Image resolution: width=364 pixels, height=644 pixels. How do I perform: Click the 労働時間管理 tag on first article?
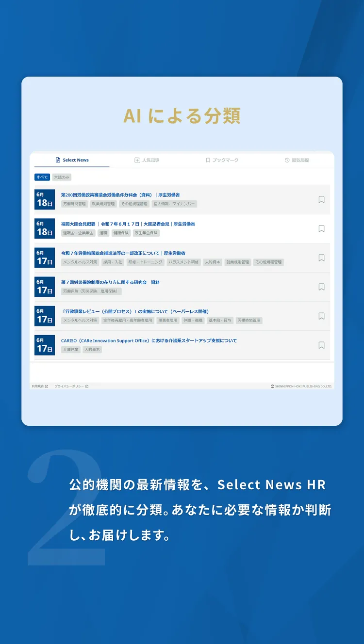pos(74,204)
